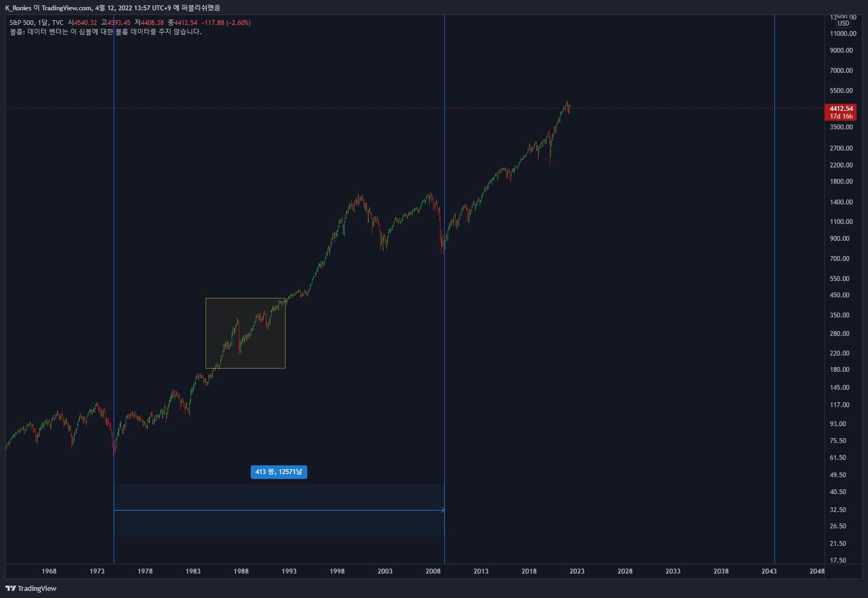Click the 'K_Ronies' publisher name in header
Viewport: 868px width, 598px height.
pos(18,8)
